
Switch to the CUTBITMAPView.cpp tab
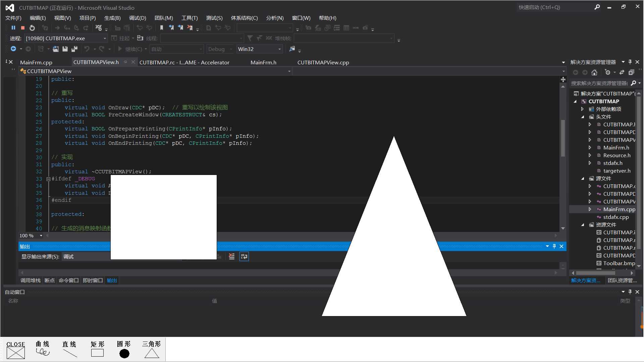(323, 62)
